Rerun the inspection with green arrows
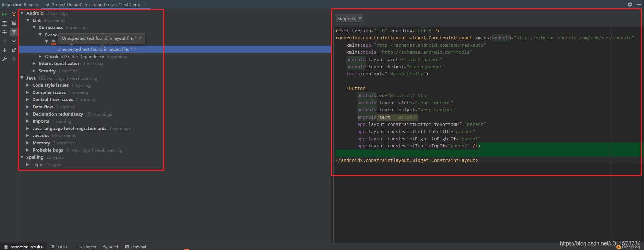Viewport: 644px width, 250px height. point(4,14)
